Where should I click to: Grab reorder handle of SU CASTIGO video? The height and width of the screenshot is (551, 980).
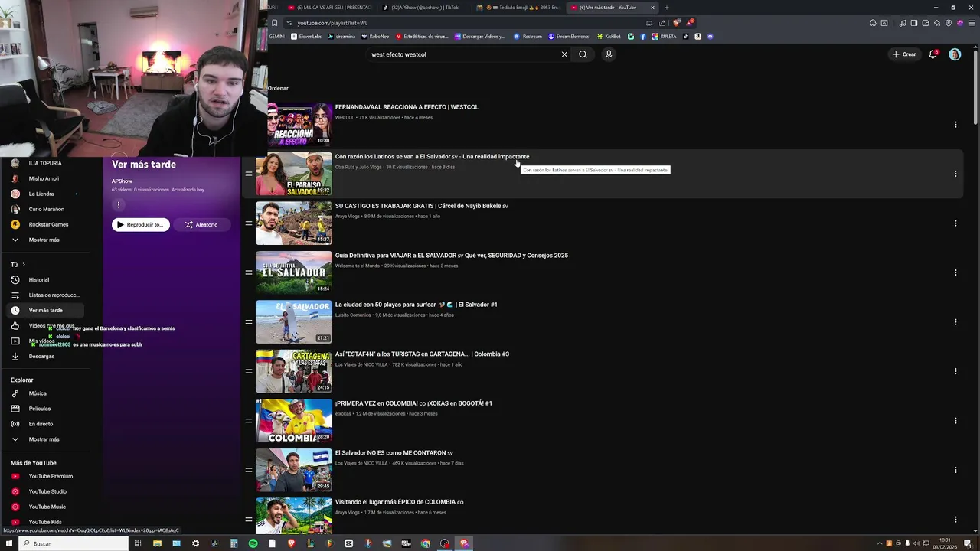click(x=248, y=223)
